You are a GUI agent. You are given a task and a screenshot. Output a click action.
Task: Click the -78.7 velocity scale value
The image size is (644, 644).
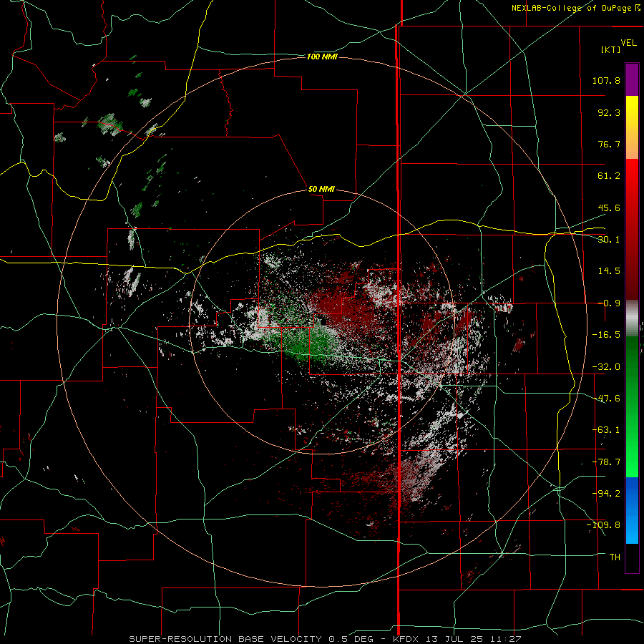[x=606, y=462]
